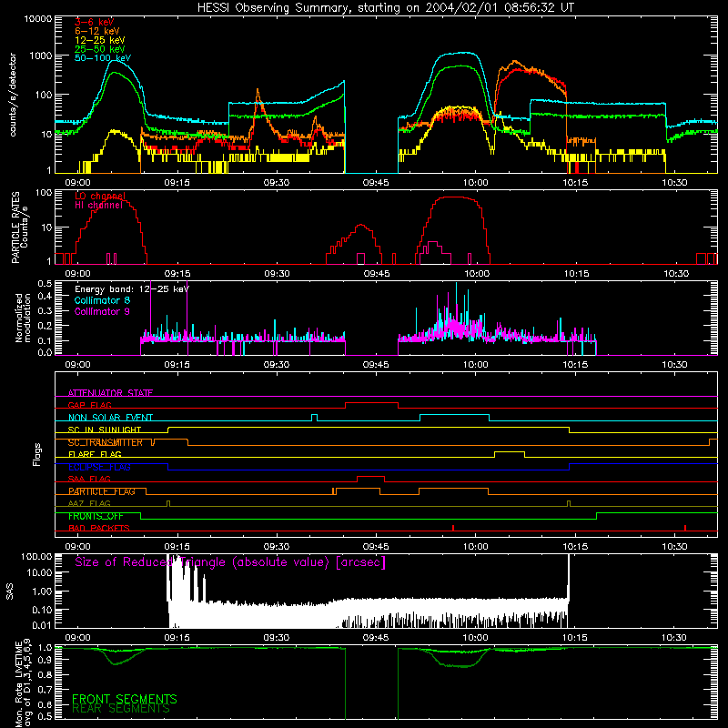Click the raised FLARE_FLAG pulse after 10:00

click(x=510, y=454)
